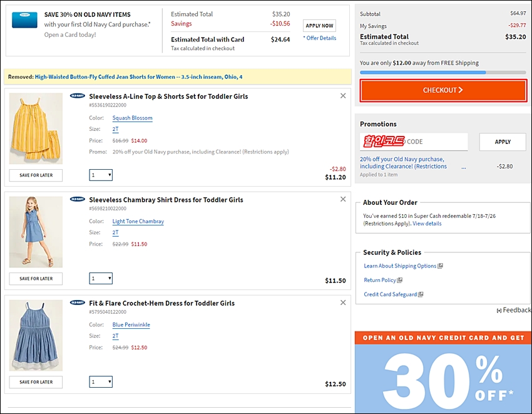Viewport: 532px width, 414px height.
Task: Click item number #5698210022000
Action: coord(108,209)
